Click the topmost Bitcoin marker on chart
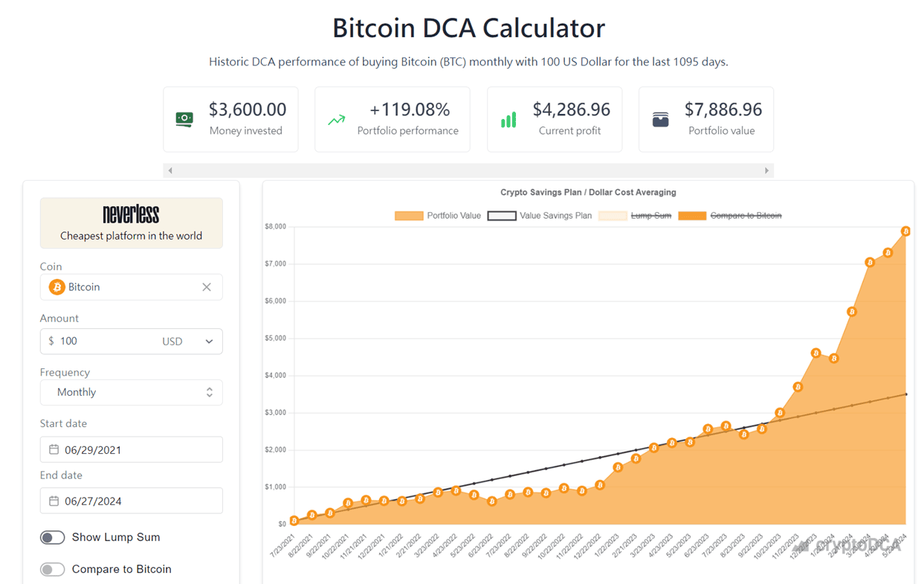Viewport: 924px width, 584px height. click(x=905, y=231)
